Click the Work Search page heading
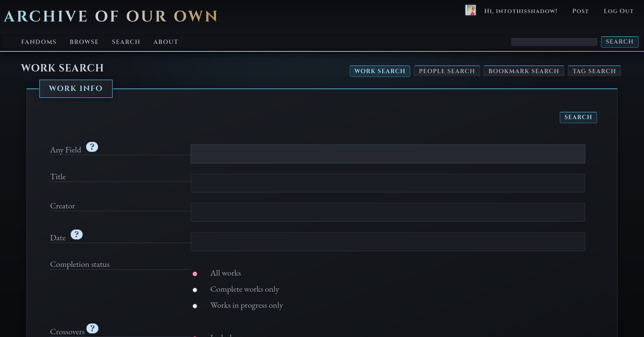Image resolution: width=644 pixels, height=337 pixels. click(62, 68)
